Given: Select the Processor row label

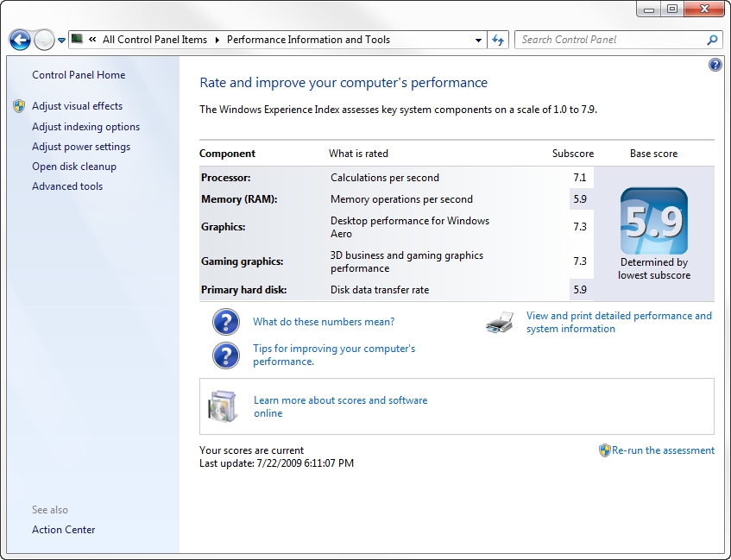Looking at the screenshot, I should pos(225,178).
